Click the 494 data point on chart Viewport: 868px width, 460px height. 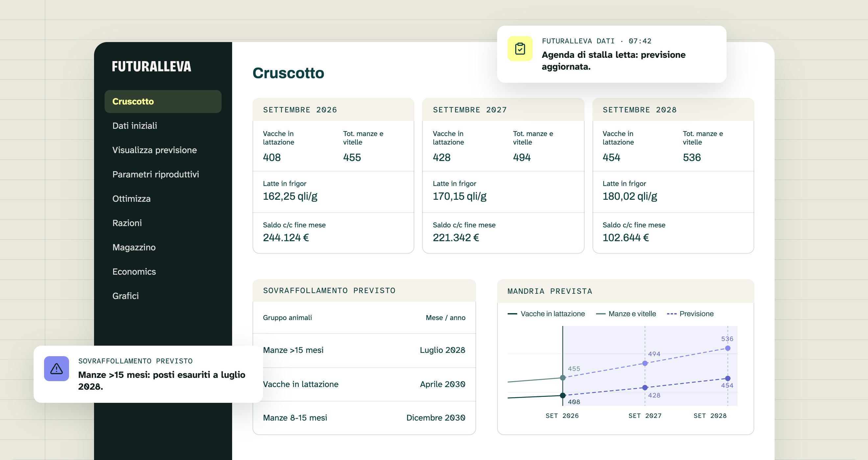tap(645, 363)
